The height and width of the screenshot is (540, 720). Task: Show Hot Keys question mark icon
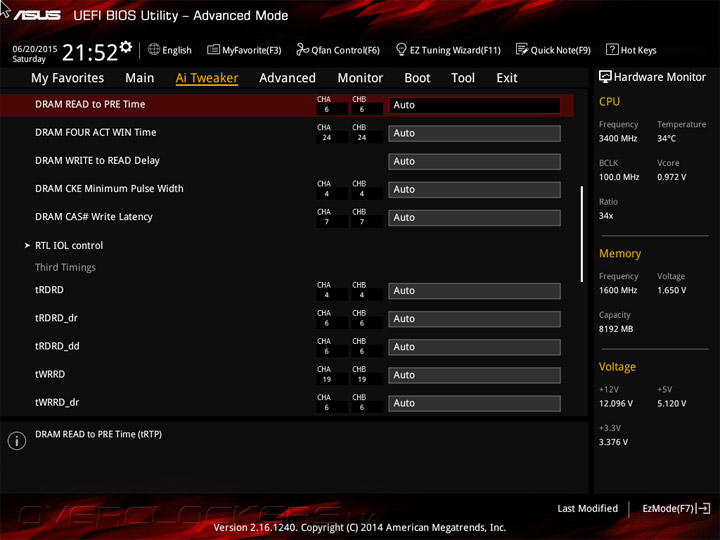pyautogui.click(x=612, y=49)
